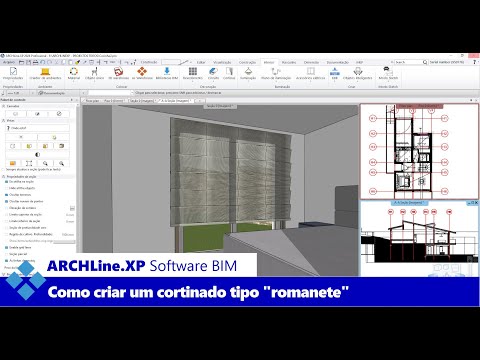This screenshot has width=480, height=360.
Task: Toggle the Seção parcial checkbox
Action: [6, 254]
